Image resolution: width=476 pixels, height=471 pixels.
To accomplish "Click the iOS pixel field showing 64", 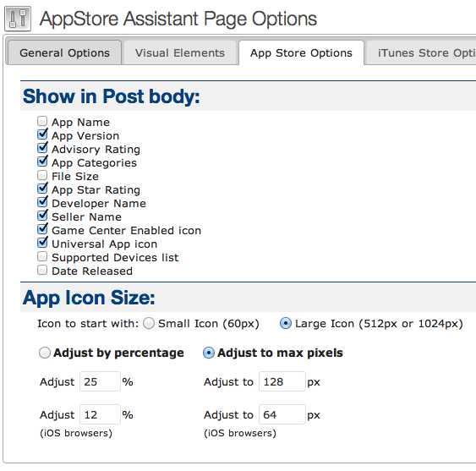I will point(282,414).
